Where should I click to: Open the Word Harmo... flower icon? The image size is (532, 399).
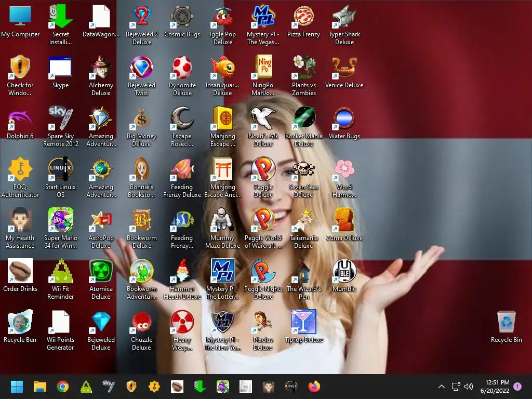click(344, 169)
